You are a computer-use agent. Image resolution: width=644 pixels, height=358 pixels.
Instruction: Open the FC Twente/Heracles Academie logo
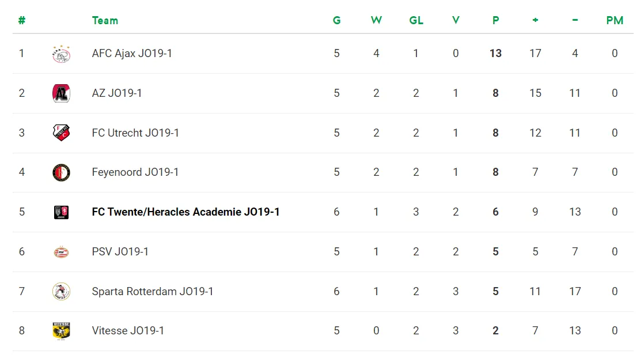pos(61,212)
